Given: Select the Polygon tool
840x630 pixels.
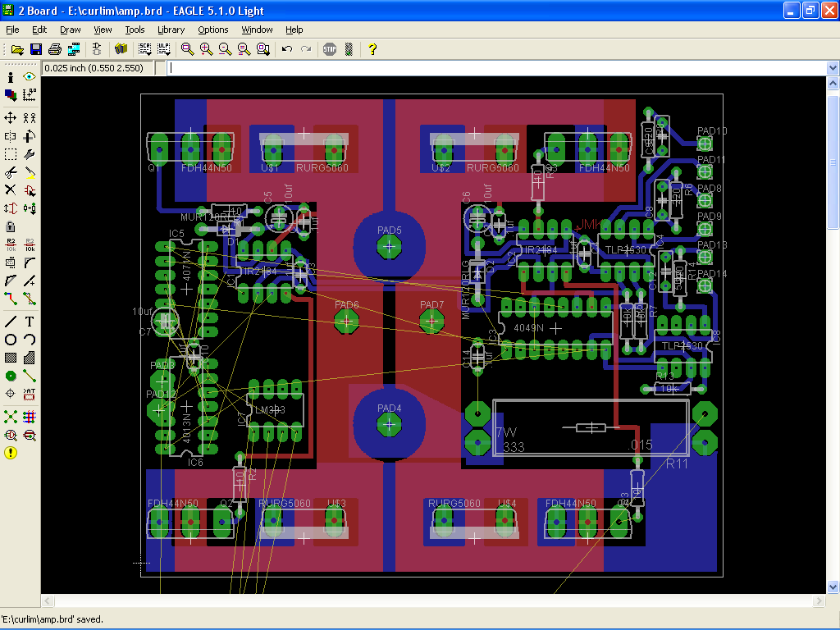Looking at the screenshot, I should click(30, 358).
